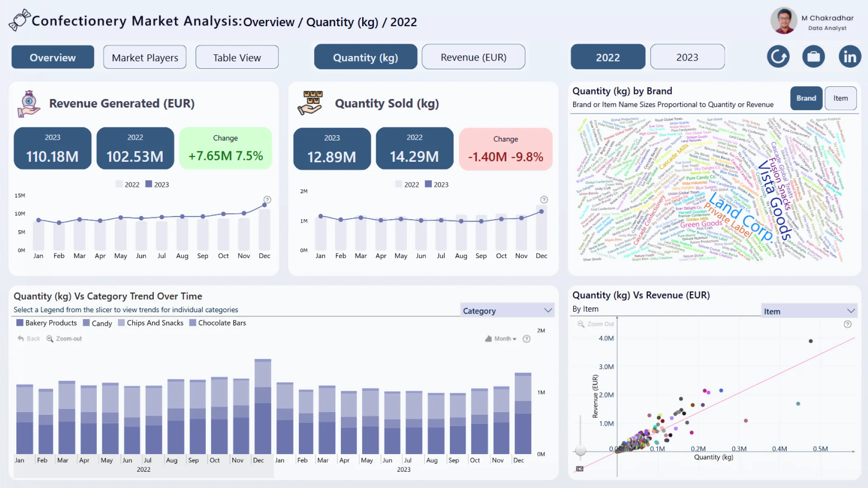
Task: Click the 2022 revenue 102.53M card
Action: coord(135,148)
